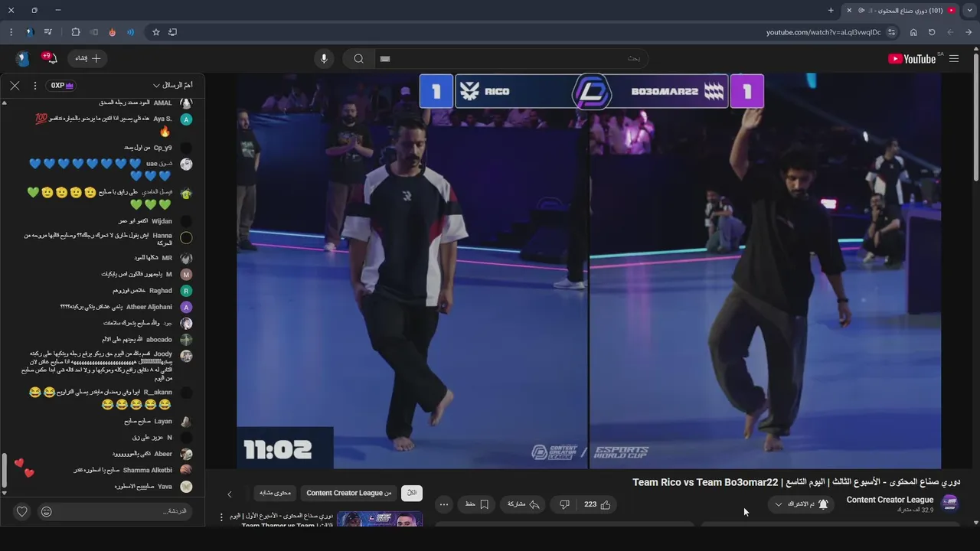980x551 pixels.
Task: Like the video with 223 likes
Action: click(x=597, y=504)
